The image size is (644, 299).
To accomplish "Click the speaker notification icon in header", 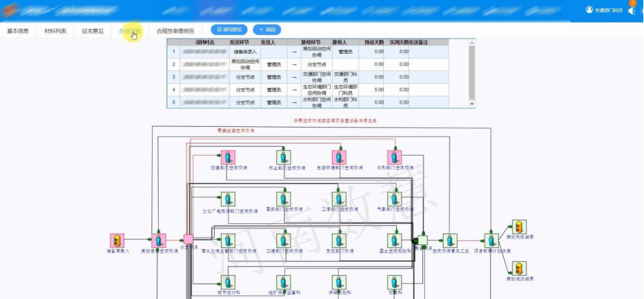I will (631, 10).
